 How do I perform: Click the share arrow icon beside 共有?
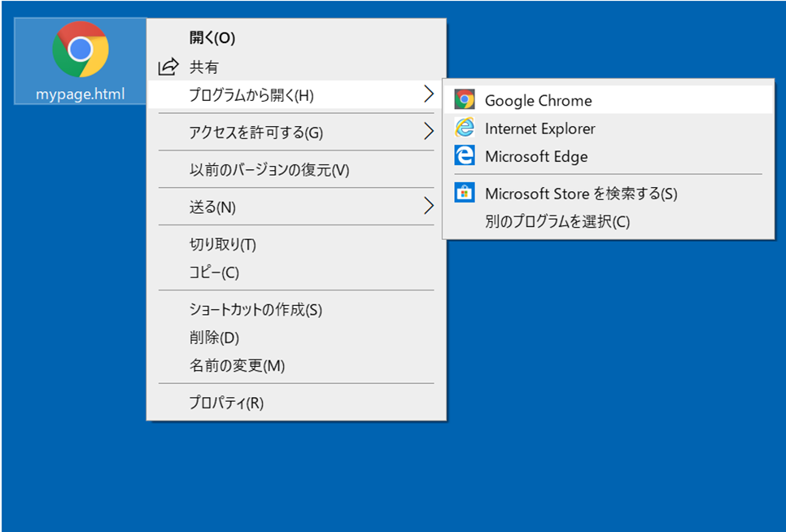pyautogui.click(x=168, y=67)
